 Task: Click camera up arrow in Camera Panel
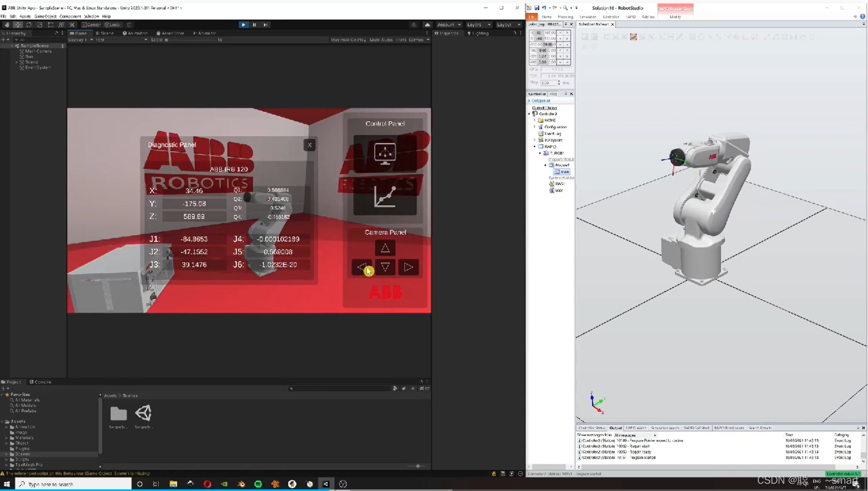(385, 248)
